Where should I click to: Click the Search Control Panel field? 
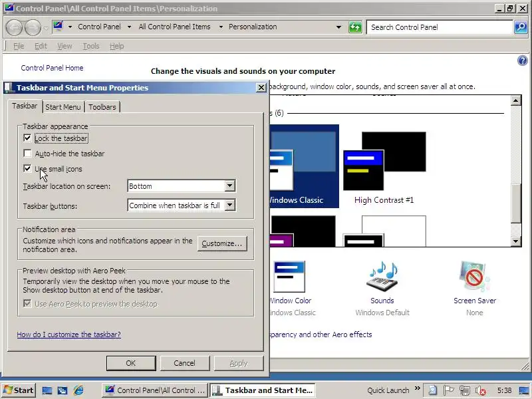pyautogui.click(x=440, y=27)
